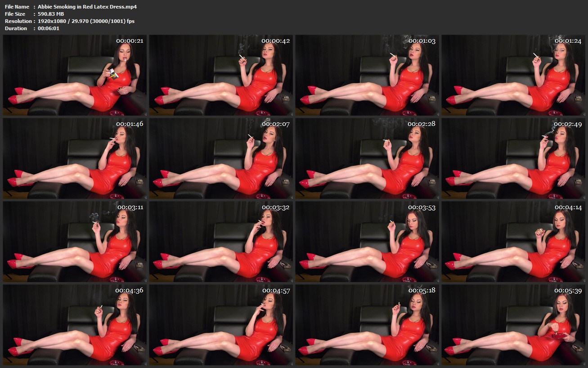Click the 'File Size' label
Image resolution: width=588 pixels, height=368 pixels.
point(15,14)
